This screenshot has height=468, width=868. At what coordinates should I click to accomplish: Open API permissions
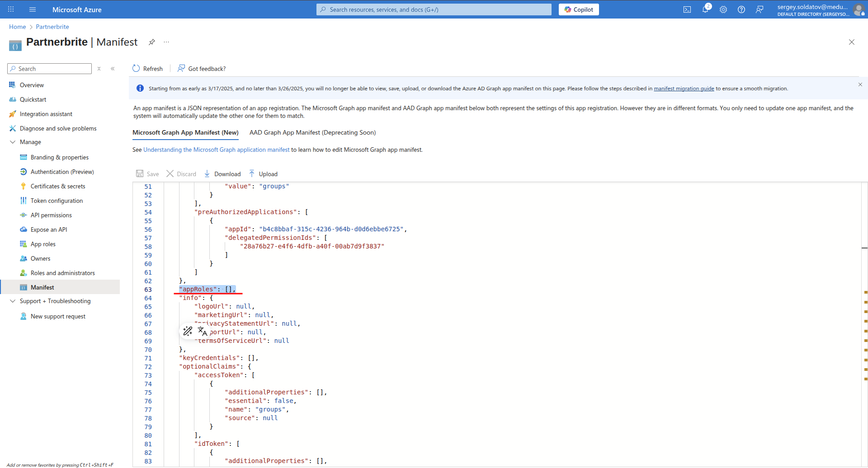[51, 215]
